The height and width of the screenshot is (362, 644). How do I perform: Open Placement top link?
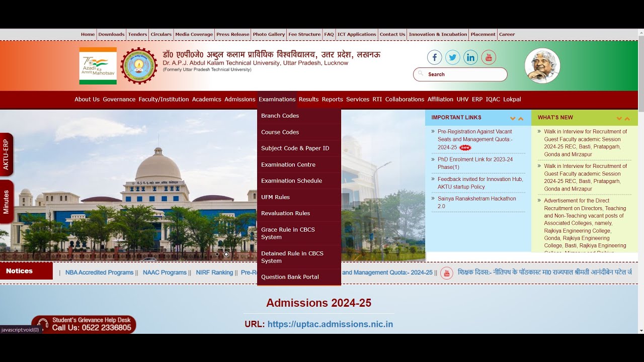pos(483,34)
